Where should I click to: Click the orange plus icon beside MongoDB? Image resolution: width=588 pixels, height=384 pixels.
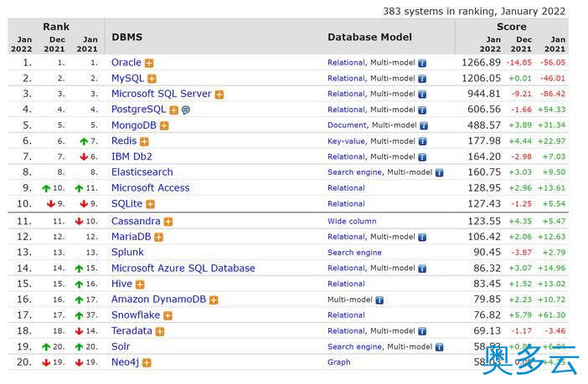tap(164, 125)
